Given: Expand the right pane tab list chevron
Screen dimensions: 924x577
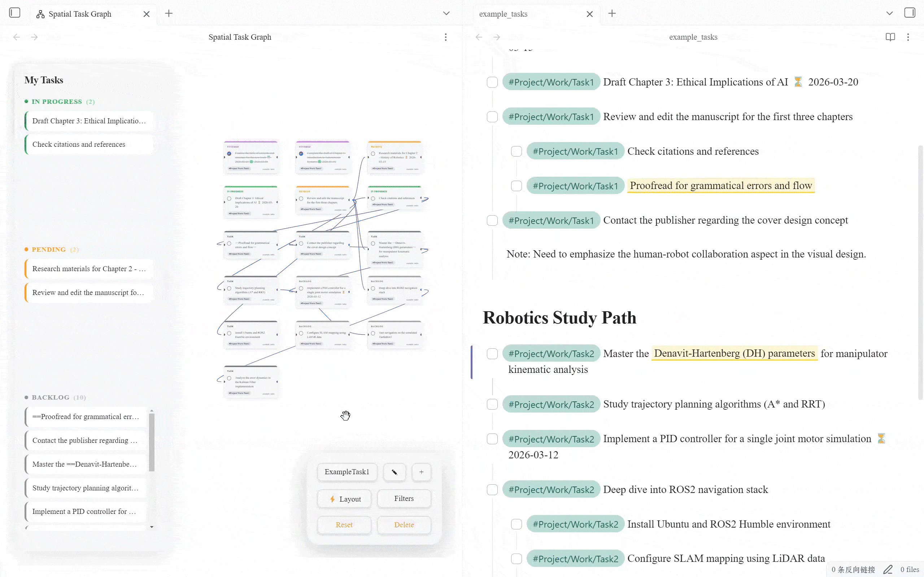Looking at the screenshot, I should pyautogui.click(x=889, y=13).
